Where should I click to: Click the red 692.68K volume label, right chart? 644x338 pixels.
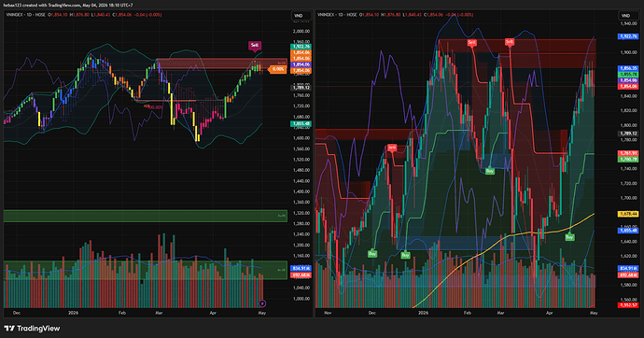click(x=628, y=275)
